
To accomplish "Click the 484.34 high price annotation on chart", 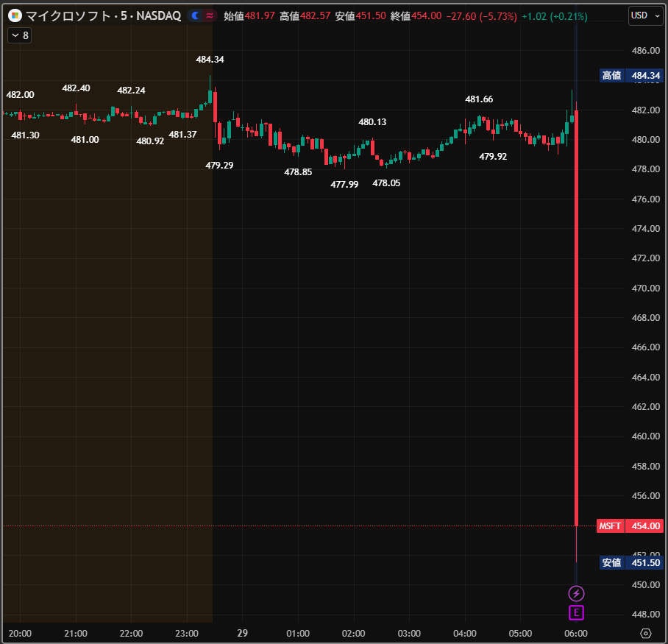I will tap(210, 59).
